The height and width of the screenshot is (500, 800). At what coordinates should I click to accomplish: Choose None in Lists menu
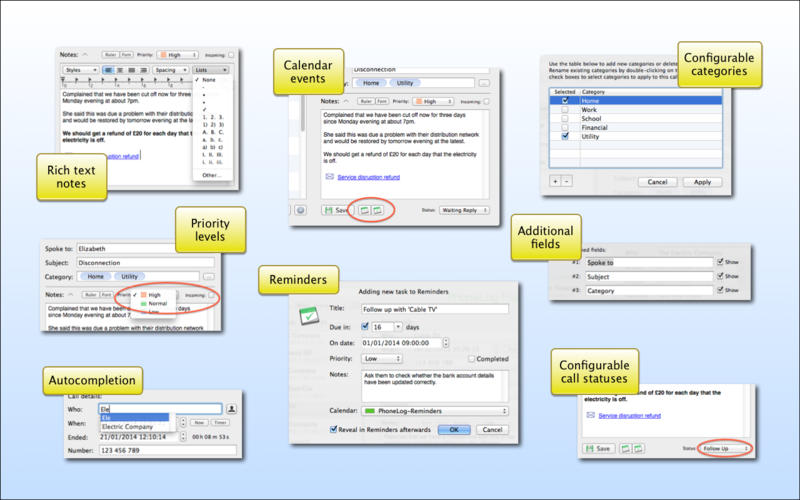(209, 80)
